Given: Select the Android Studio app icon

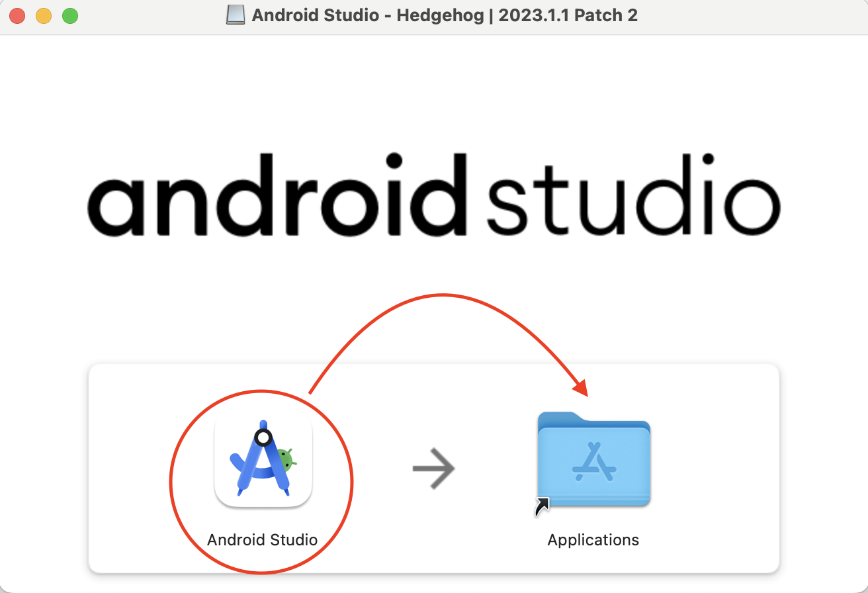Looking at the screenshot, I should coord(263,459).
